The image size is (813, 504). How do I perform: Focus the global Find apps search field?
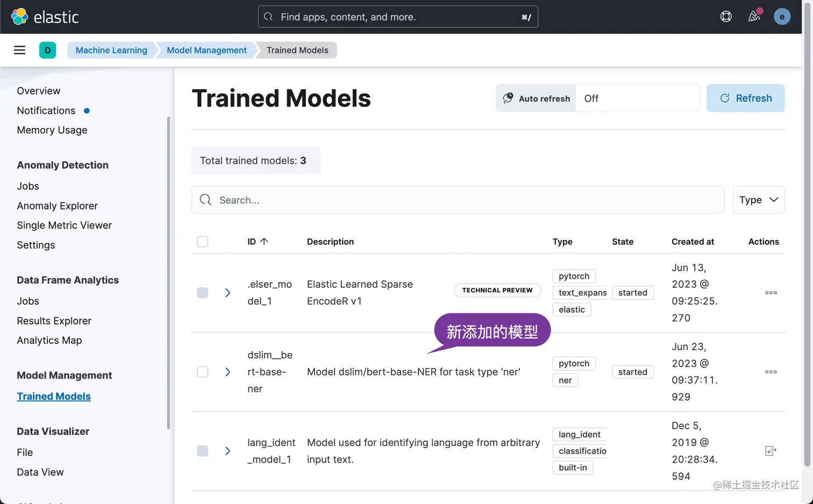[398, 17]
